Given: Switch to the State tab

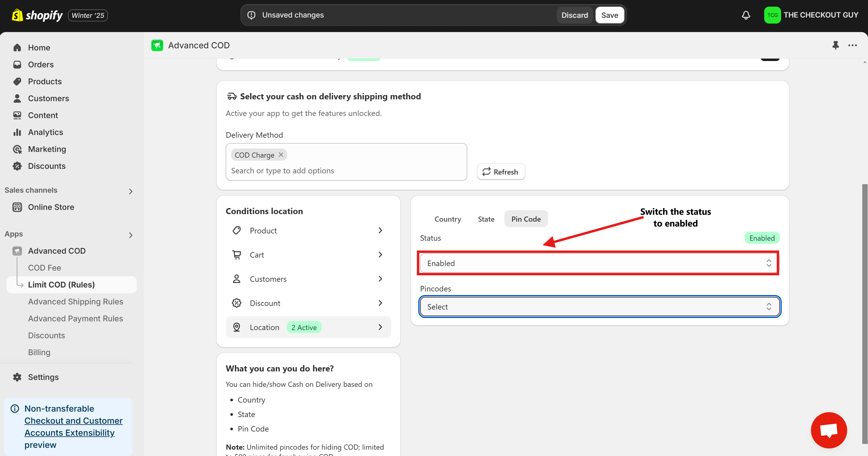Looking at the screenshot, I should [x=486, y=219].
